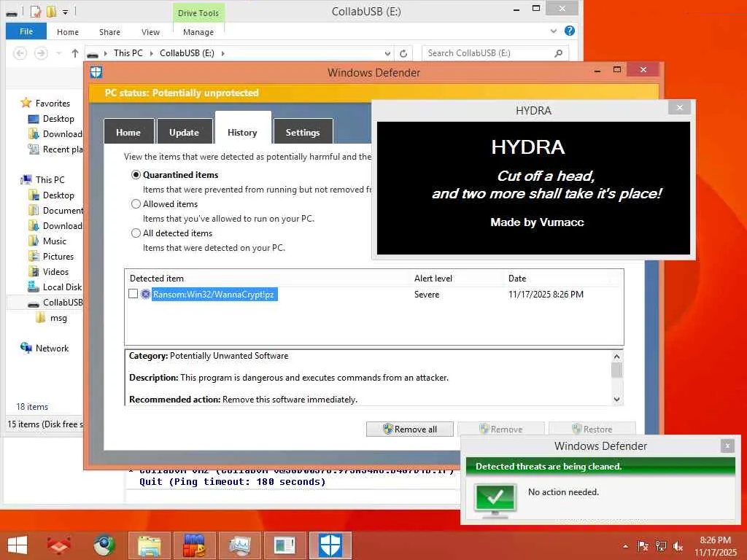Image resolution: width=747 pixels, height=560 pixels.
Task: Open Action Center flag in system tray
Action: pos(643,545)
